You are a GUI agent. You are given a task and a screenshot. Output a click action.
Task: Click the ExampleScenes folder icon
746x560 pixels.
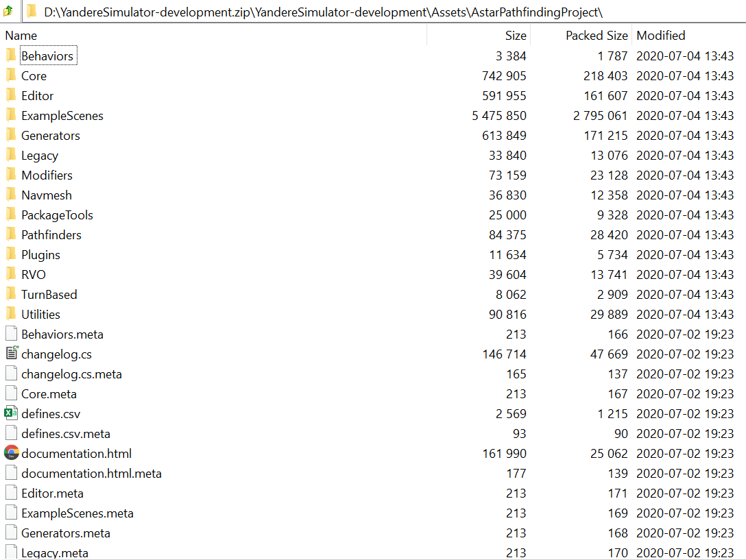click(11, 115)
